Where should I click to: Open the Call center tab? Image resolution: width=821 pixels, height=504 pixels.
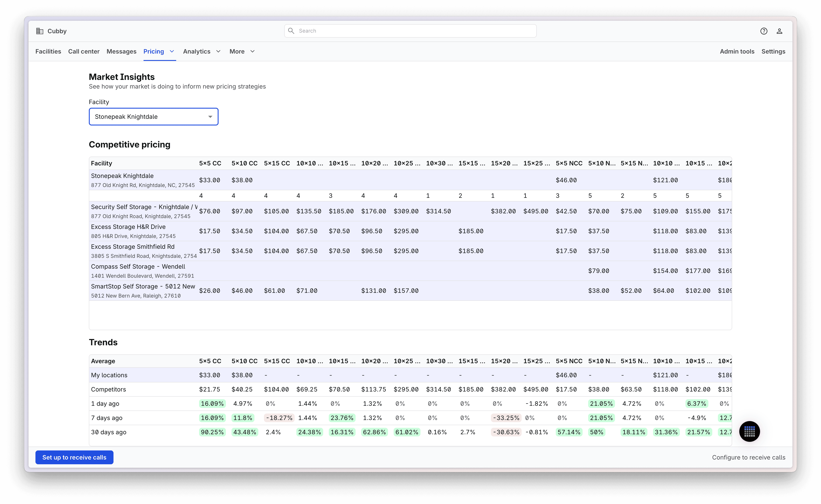[x=84, y=51]
